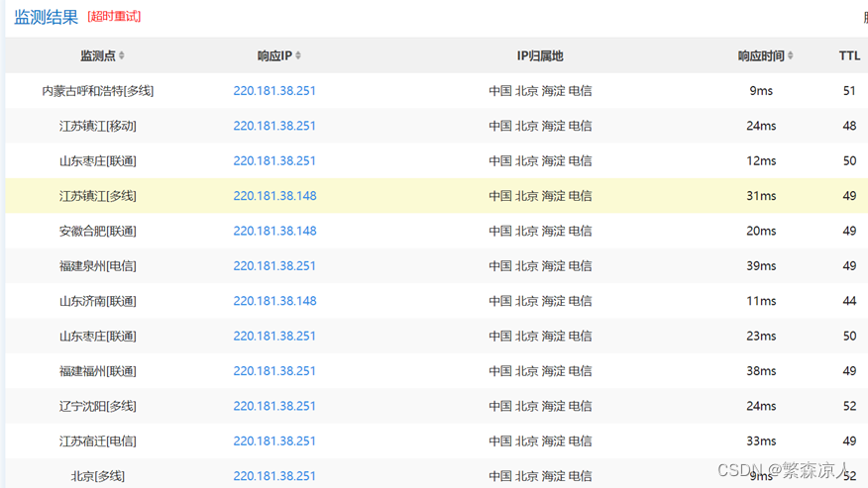868x488 pixels.
Task: Select 山东济南[联通] monitoring point
Action: (98, 301)
